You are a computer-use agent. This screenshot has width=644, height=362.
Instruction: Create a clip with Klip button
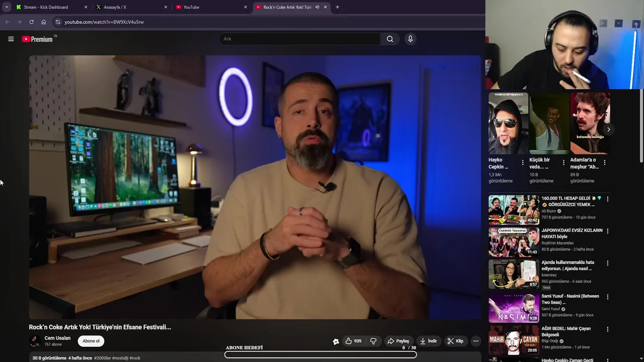(x=455, y=341)
